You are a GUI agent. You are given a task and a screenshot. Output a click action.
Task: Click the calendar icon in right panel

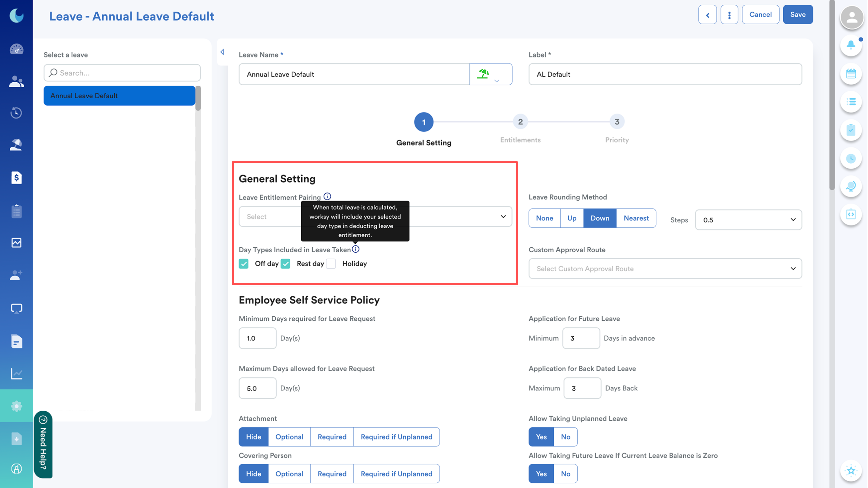(x=851, y=73)
